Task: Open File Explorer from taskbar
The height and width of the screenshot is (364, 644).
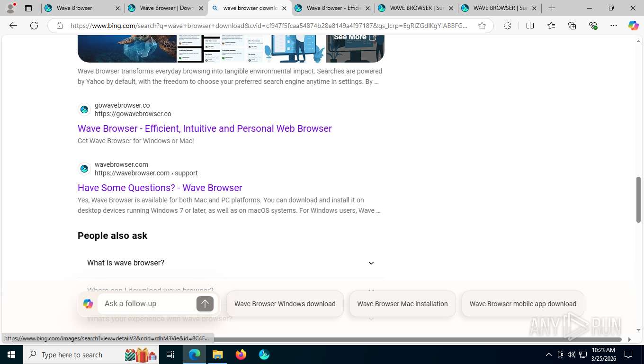Action: pyautogui.click(x=218, y=355)
